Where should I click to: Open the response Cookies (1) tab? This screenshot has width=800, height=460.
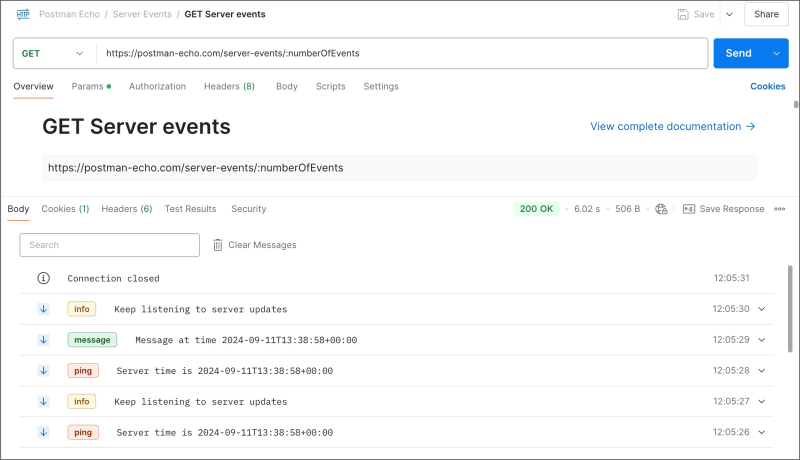point(65,209)
